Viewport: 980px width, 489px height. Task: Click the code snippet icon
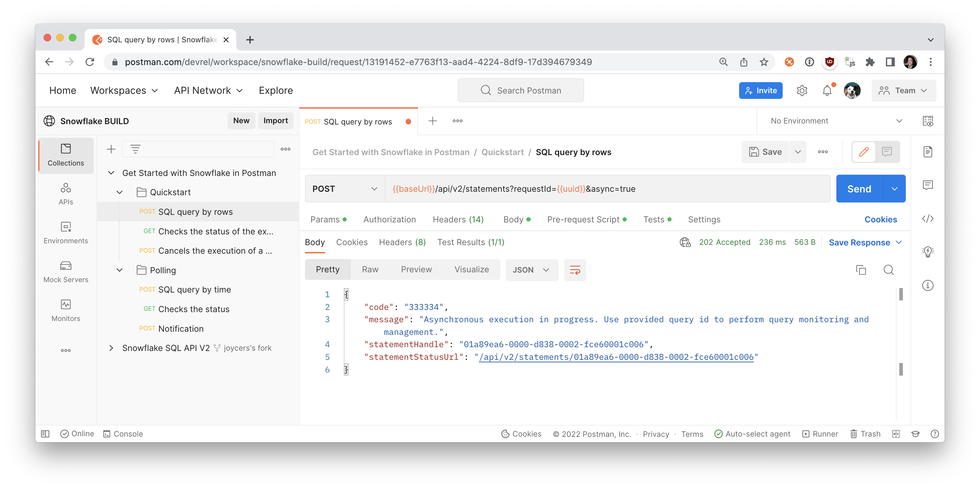tap(928, 219)
